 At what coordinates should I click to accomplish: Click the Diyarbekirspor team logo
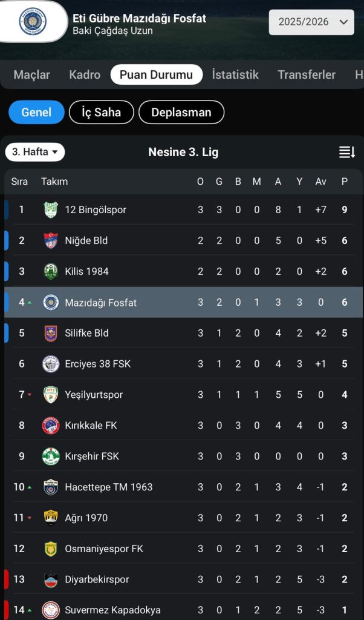click(51, 579)
